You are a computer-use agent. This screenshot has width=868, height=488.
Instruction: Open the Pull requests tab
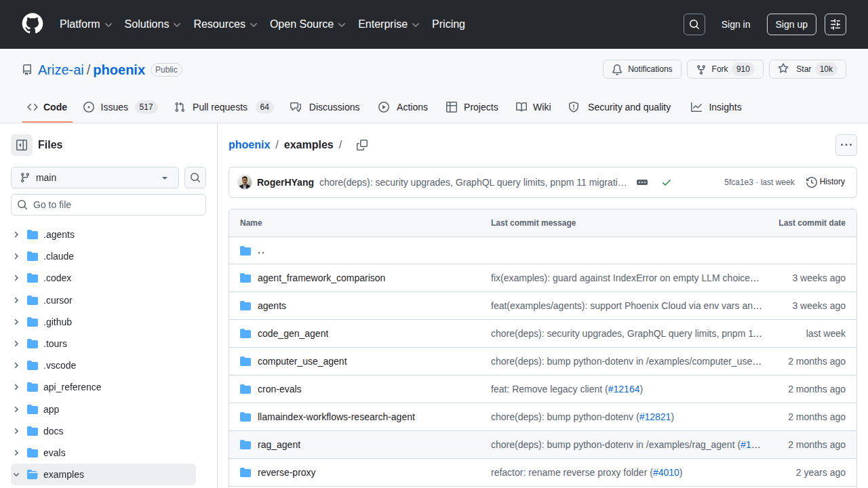(x=224, y=107)
